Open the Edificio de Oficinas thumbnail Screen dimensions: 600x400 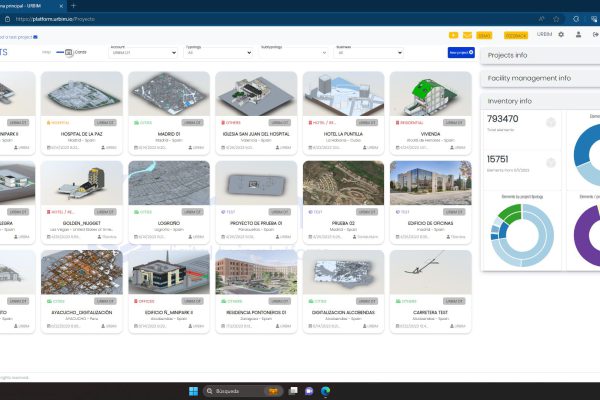coord(430,183)
